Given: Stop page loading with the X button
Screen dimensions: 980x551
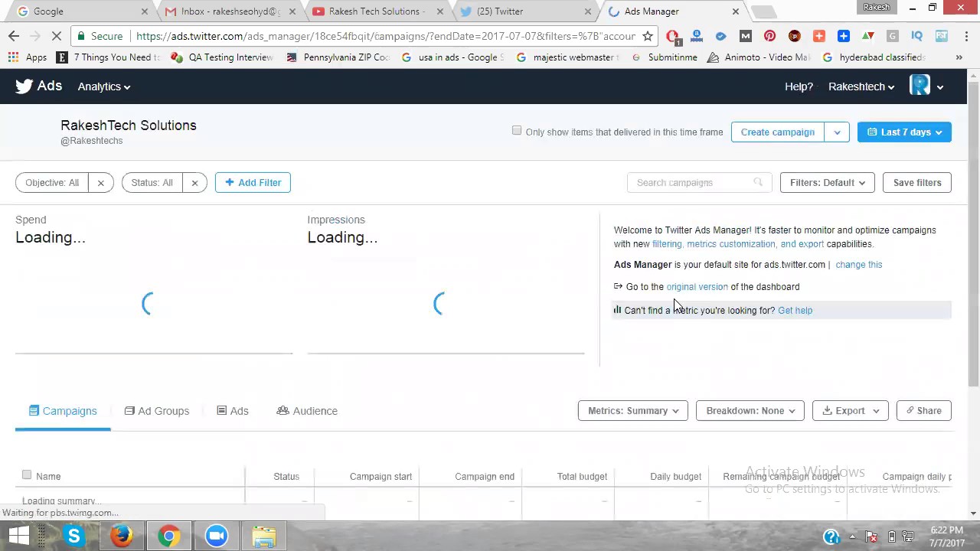Looking at the screenshot, I should 58,36.
